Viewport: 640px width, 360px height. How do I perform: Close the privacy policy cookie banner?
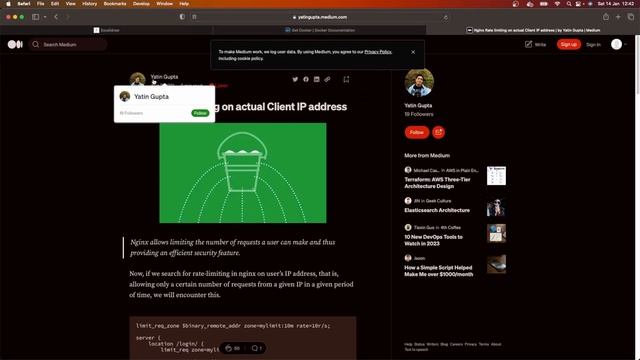413,52
